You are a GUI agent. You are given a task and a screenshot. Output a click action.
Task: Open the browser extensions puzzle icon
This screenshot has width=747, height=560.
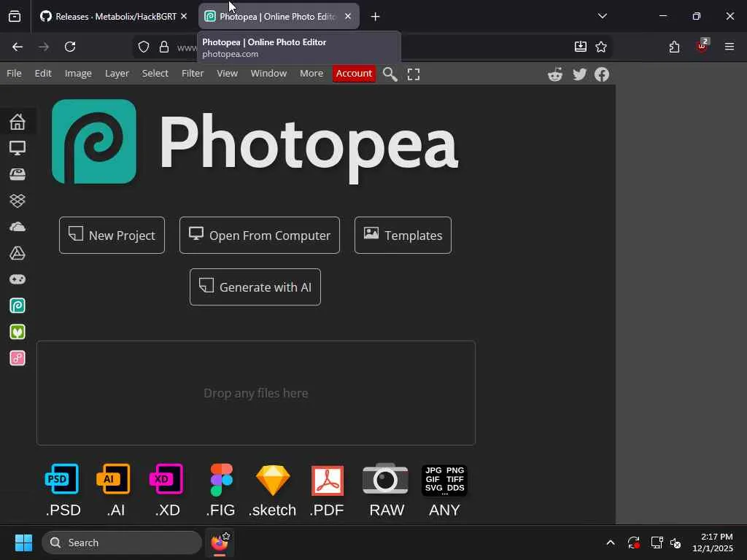(x=674, y=47)
